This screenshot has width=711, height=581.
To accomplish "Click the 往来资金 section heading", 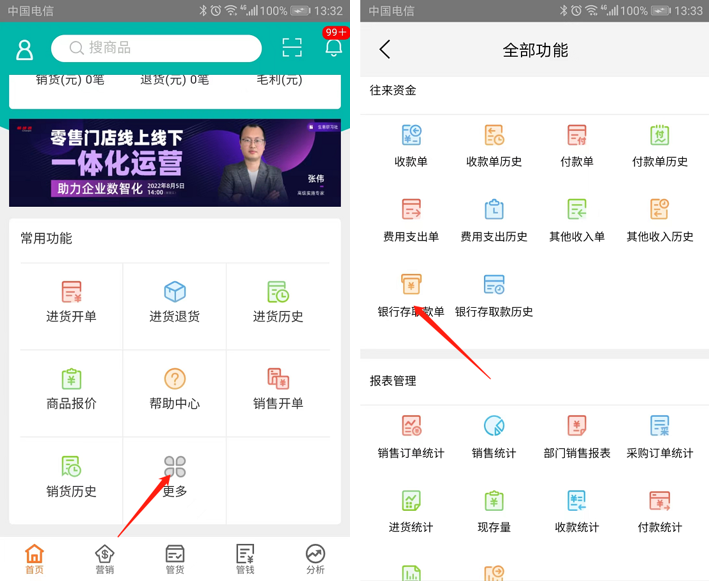I will click(393, 90).
